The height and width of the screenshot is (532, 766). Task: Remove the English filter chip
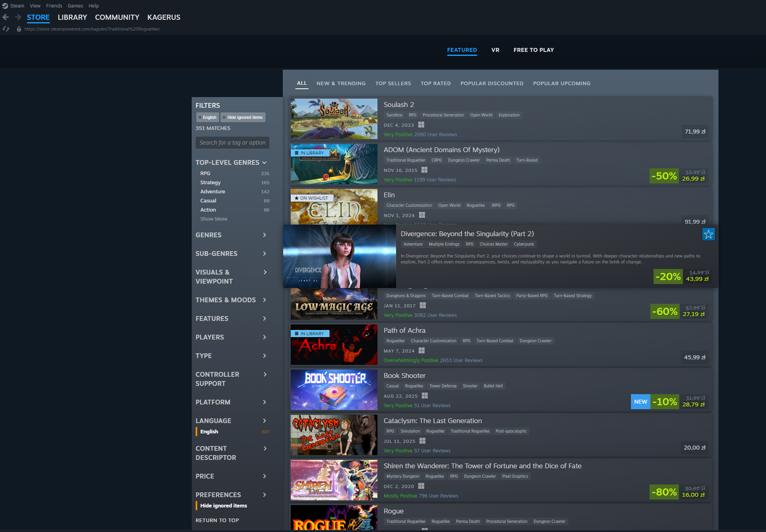[x=200, y=117]
